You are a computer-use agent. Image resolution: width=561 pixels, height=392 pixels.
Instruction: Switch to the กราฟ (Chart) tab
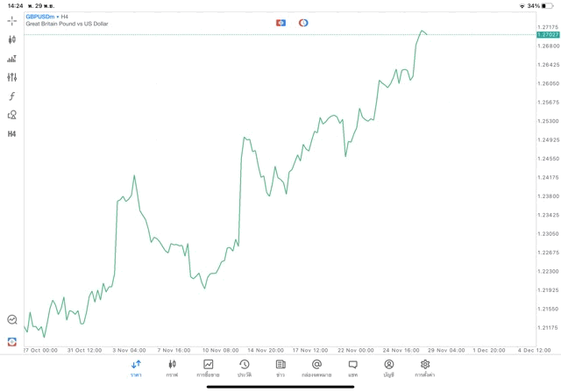[x=172, y=367]
